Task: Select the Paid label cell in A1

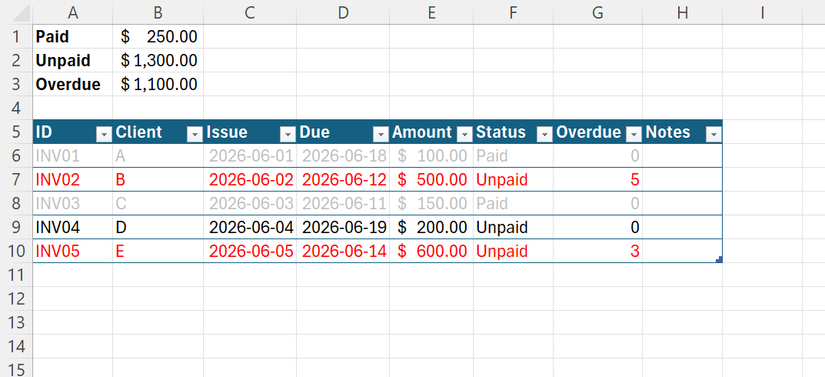Action: (73, 37)
